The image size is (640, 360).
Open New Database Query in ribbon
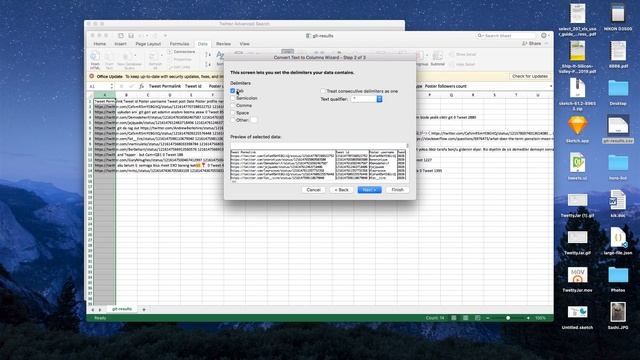coord(129,60)
